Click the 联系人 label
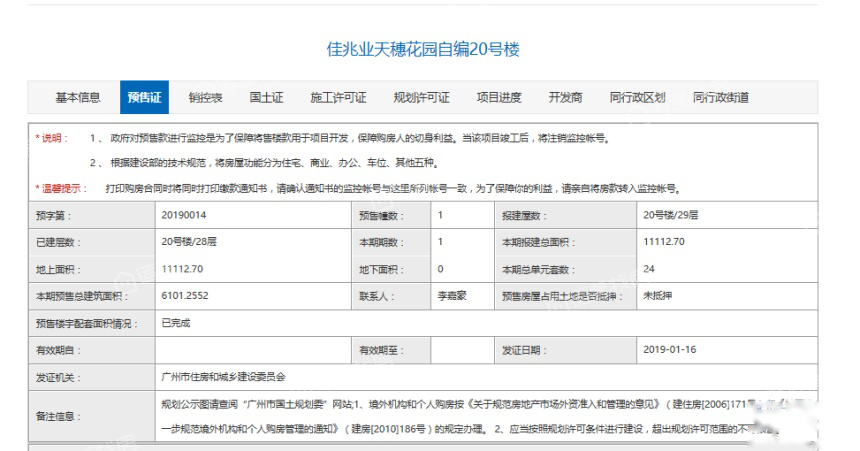 376,296
